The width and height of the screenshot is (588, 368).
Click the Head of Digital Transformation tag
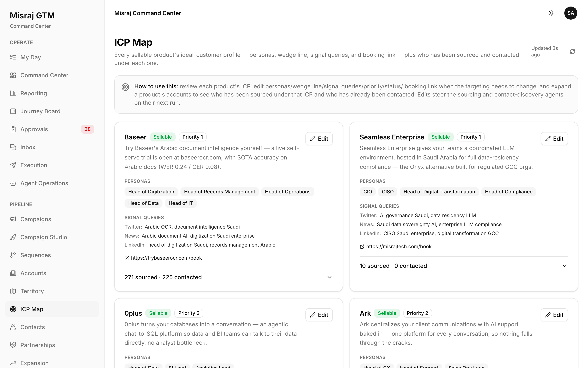point(439,192)
